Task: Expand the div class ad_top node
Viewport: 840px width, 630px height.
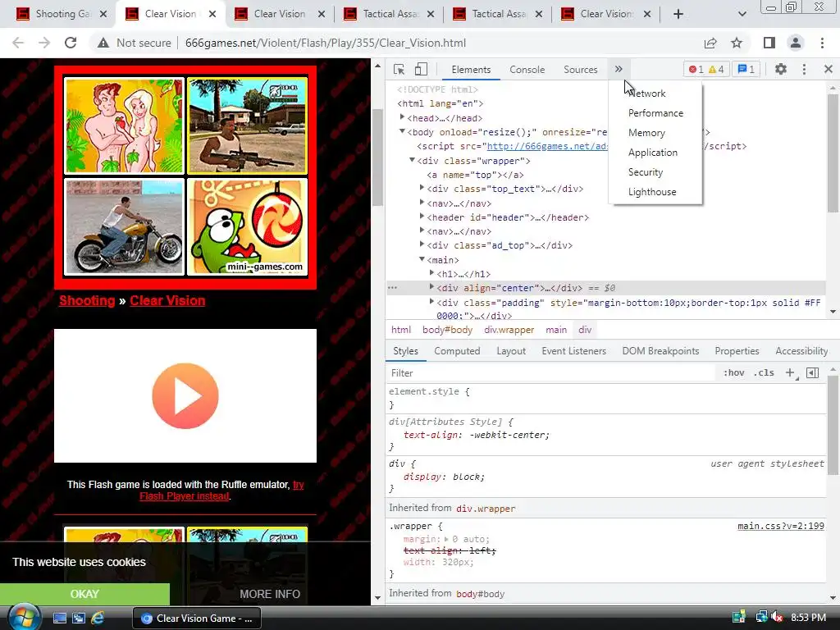Action: [x=422, y=244]
